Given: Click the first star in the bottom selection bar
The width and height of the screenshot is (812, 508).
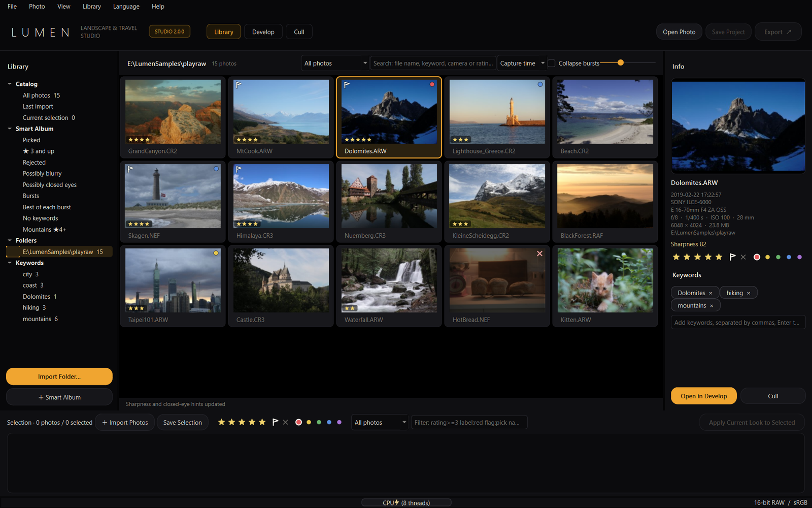Looking at the screenshot, I should (221, 422).
